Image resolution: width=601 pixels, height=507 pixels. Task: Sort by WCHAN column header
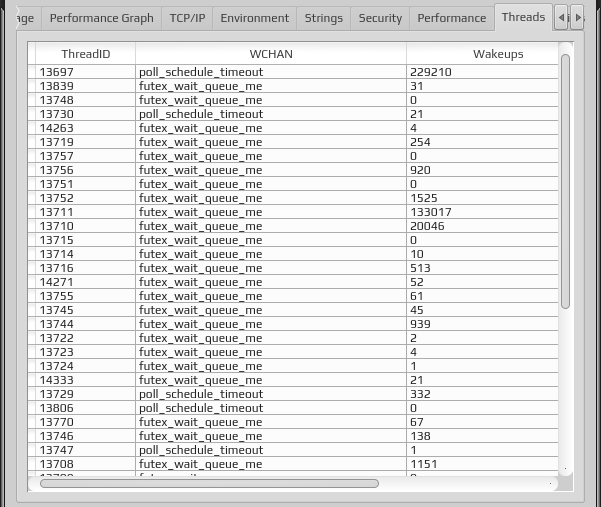click(x=271, y=54)
